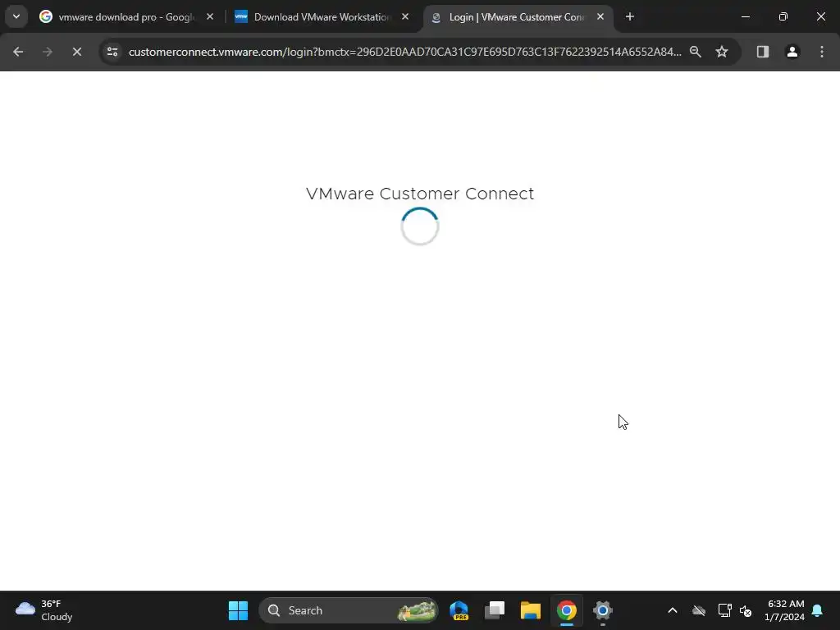Click the Google Chrome taskbar icon
Image resolution: width=840 pixels, height=630 pixels.
point(566,610)
